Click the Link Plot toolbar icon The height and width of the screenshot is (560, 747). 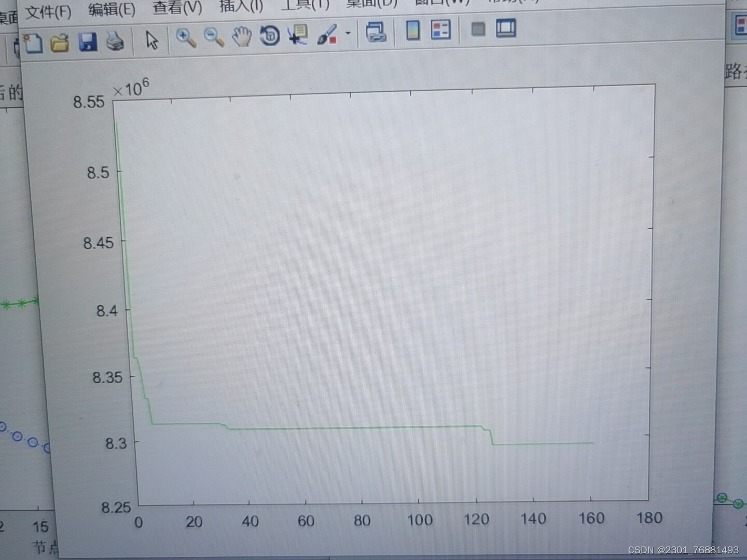click(376, 32)
